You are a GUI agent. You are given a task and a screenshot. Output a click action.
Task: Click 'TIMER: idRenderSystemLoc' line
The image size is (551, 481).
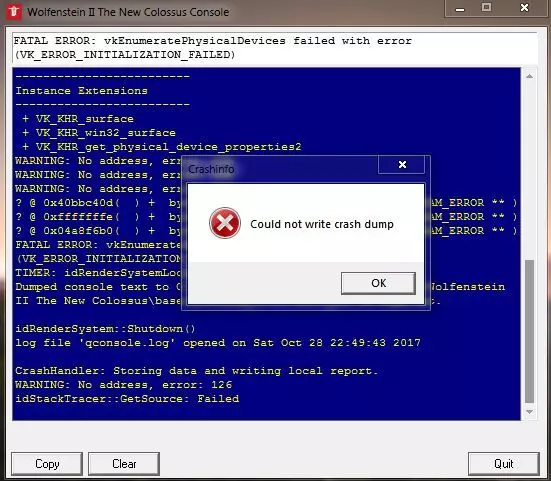coord(98,273)
